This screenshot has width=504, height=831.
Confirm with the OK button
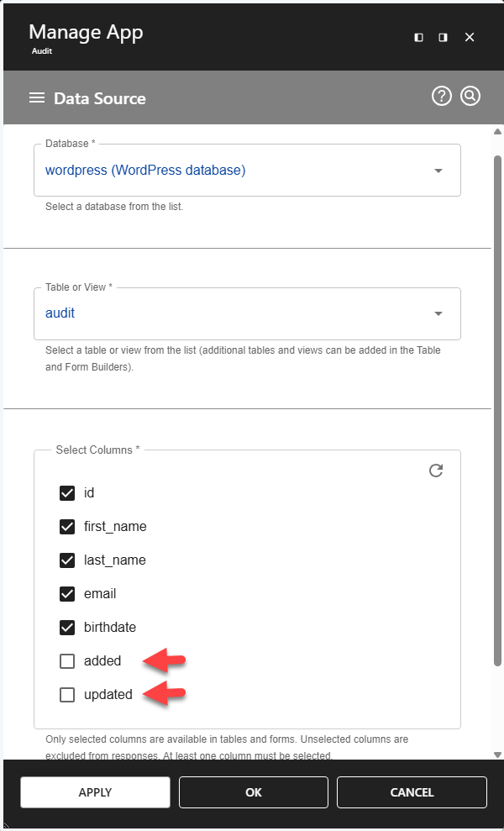[254, 792]
